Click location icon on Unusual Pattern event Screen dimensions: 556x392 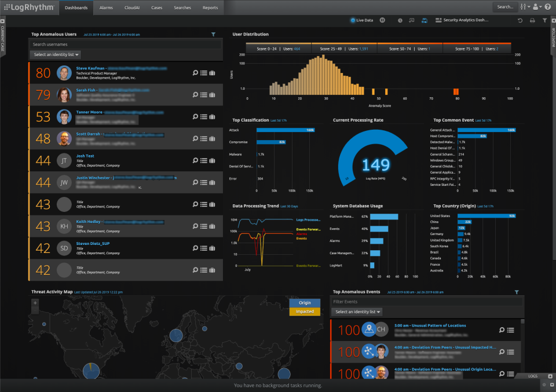(x=369, y=329)
